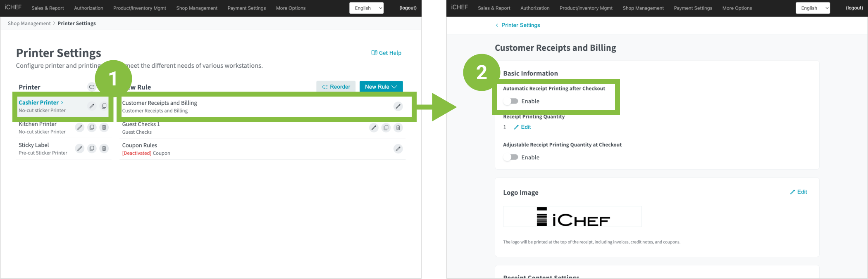868x279 pixels.
Task: Open language dropdown on Customer Receipts and Billing page
Action: coord(812,8)
